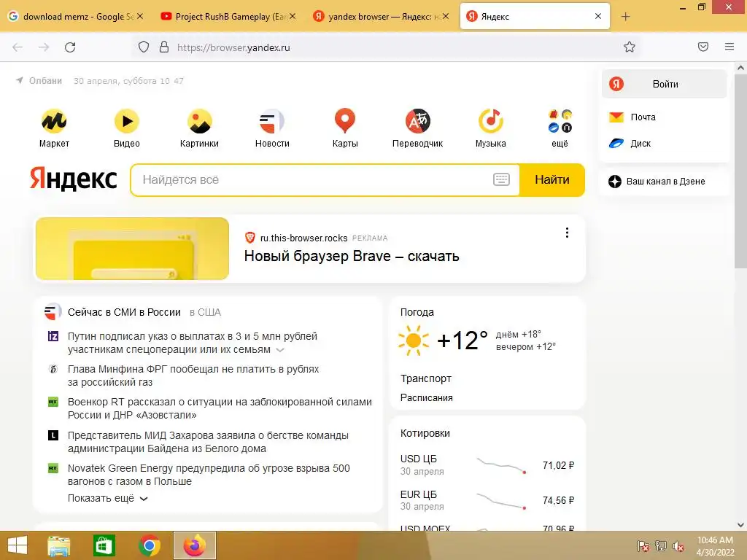Screen dimensions: 747x560
Task: Click the page vertical scrollbar thumb
Action: point(740,171)
